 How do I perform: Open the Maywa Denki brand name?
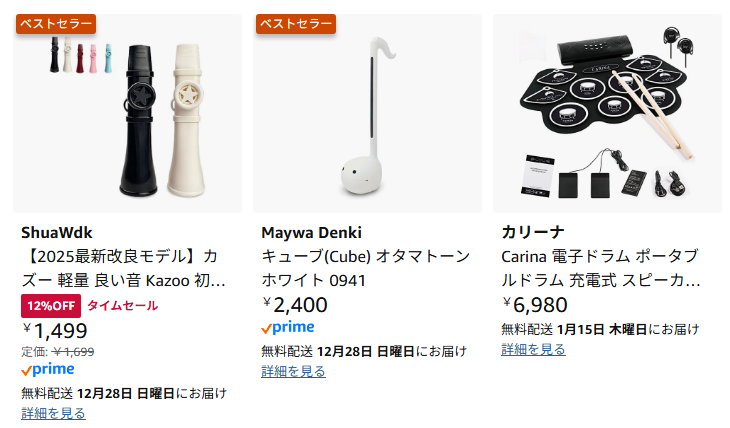click(x=311, y=233)
